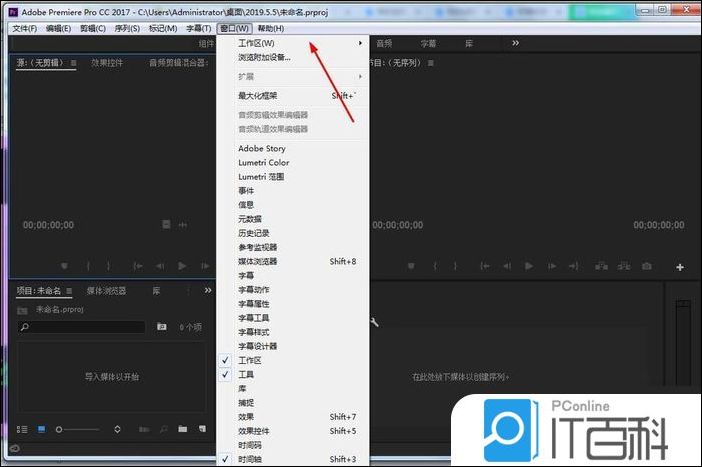The image size is (702, 467).
Task: Show hidden Project panel tabs overflow arrows
Action: [x=208, y=290]
